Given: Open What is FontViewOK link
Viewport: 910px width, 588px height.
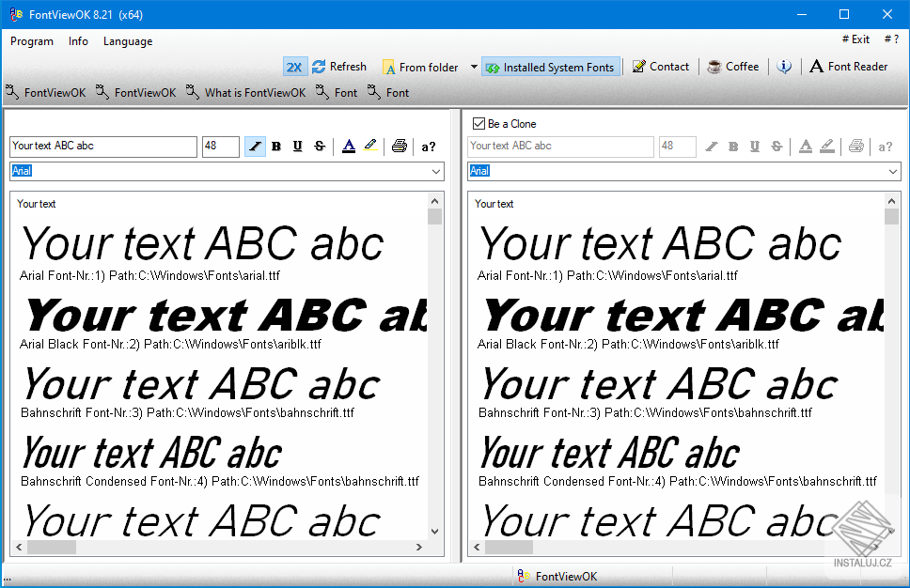Looking at the screenshot, I should [245, 92].
